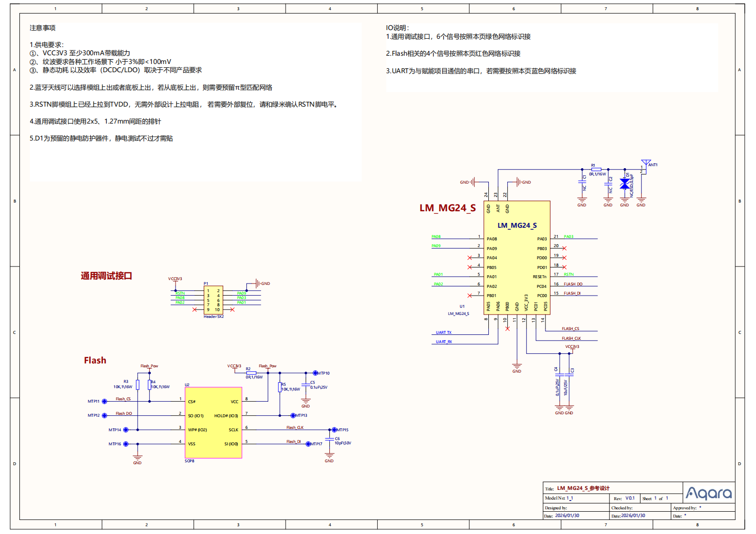Screen dimensions: 756x534
Task: Select capacitor C4 below VCC3V3 rail
Action: [560, 375]
